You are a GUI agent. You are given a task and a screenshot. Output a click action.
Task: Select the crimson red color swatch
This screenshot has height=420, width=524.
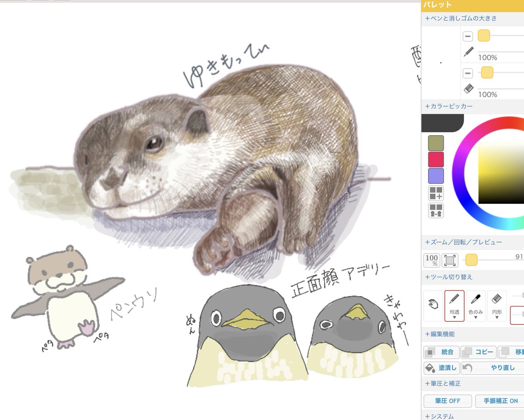pos(436,159)
